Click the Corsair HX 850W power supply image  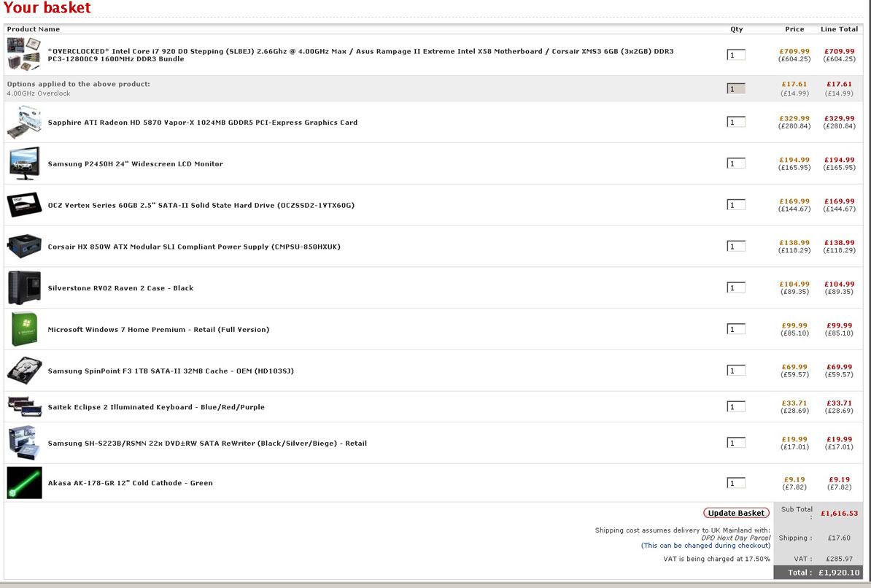[x=24, y=247]
